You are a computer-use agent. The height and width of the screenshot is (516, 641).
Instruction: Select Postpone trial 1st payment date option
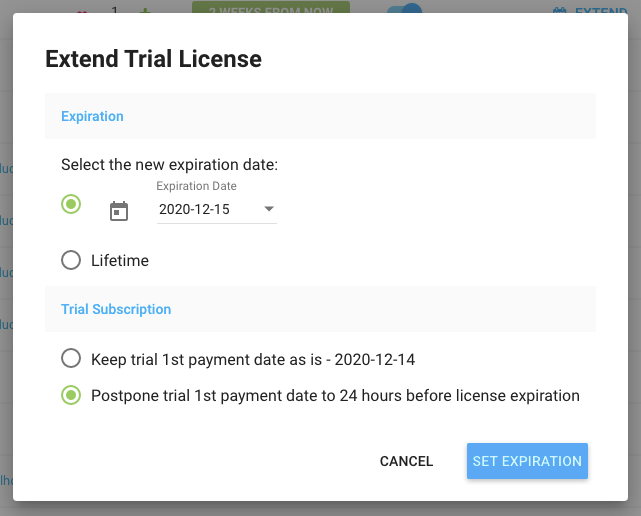(71, 395)
